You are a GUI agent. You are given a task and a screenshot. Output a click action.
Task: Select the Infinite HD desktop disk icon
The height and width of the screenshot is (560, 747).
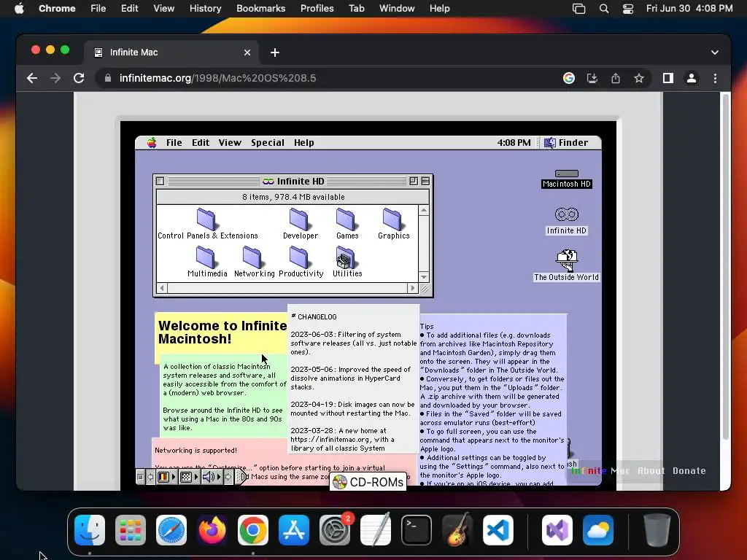click(x=566, y=221)
